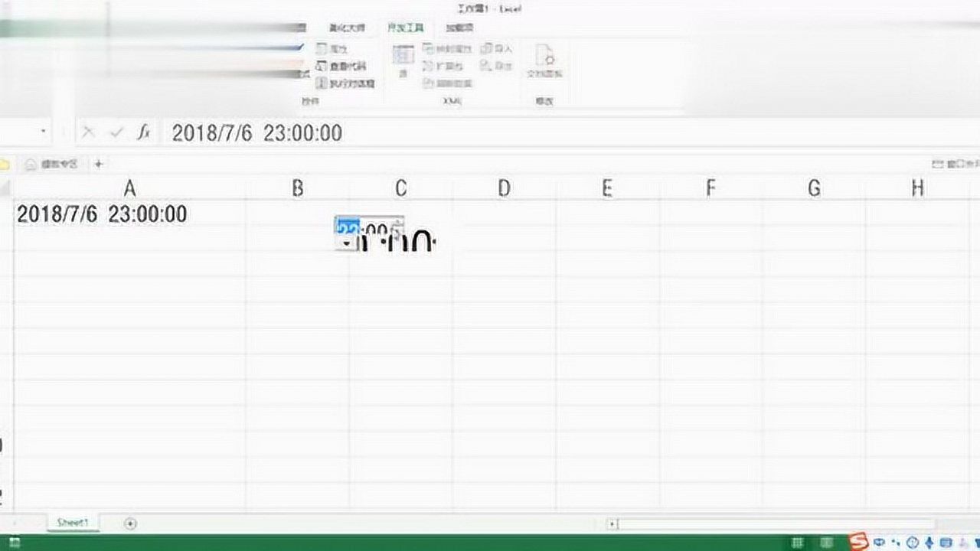Open Properties (属性) in the Controls group
980x551 pixels.
click(x=332, y=48)
